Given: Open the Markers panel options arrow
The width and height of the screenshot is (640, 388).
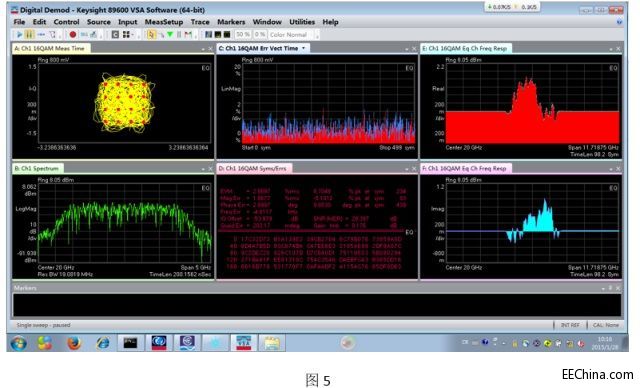Looking at the screenshot, I should point(604,288).
